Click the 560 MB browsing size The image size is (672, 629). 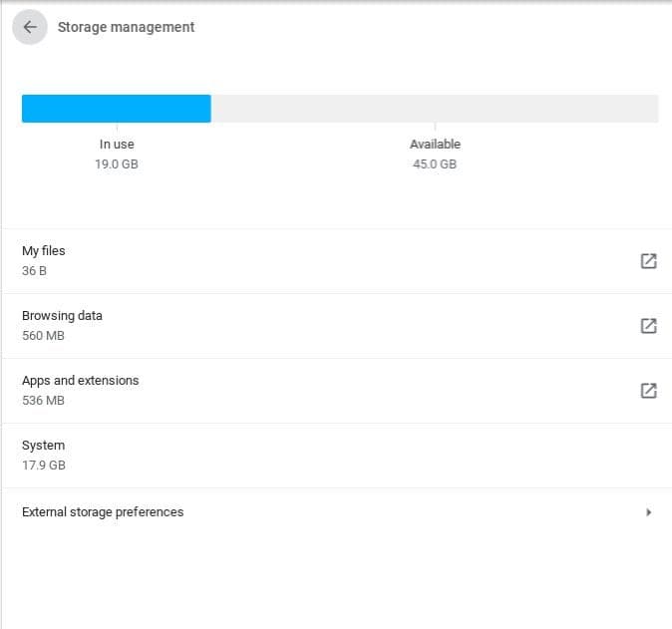43,336
